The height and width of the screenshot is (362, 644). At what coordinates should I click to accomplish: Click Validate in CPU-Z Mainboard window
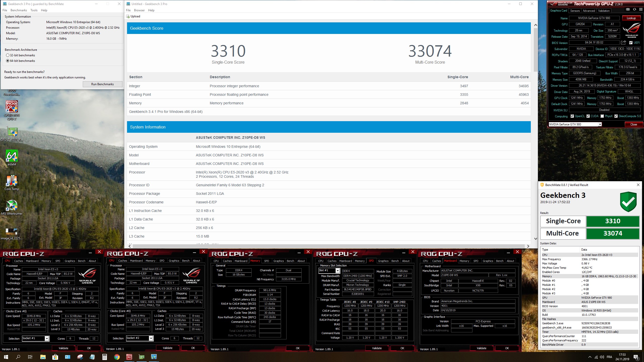pyautogui.click(x=481, y=348)
